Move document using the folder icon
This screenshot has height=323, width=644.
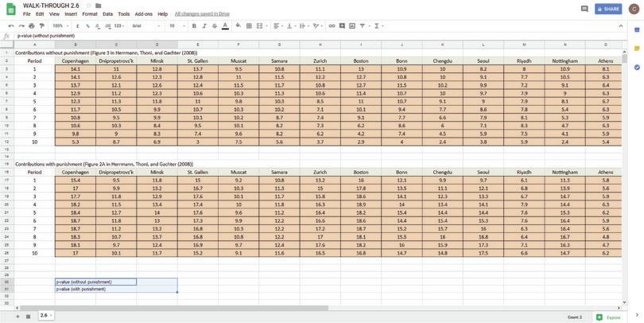click(x=98, y=6)
